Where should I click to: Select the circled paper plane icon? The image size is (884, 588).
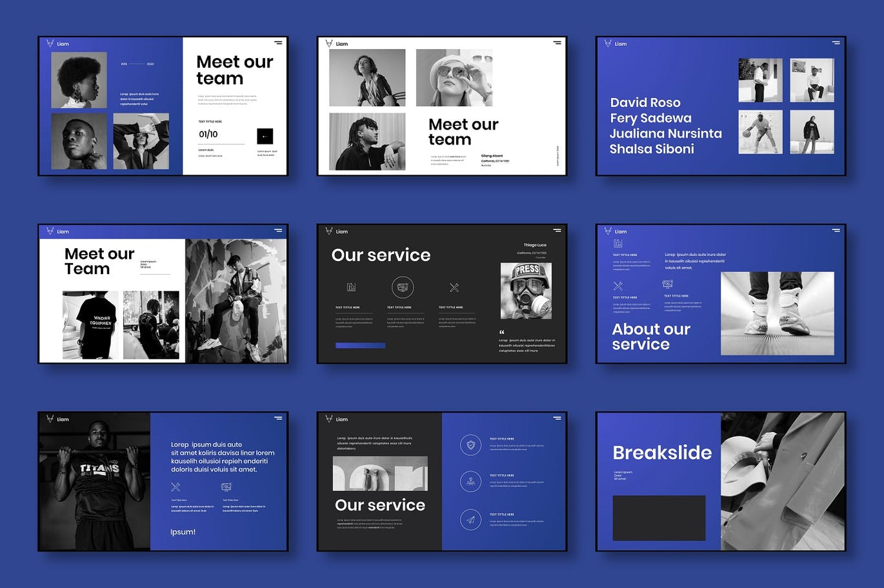470,520
